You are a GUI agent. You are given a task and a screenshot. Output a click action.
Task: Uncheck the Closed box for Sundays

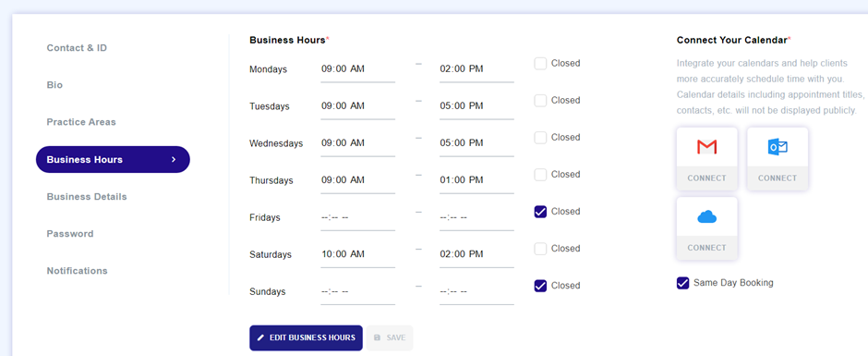click(540, 286)
